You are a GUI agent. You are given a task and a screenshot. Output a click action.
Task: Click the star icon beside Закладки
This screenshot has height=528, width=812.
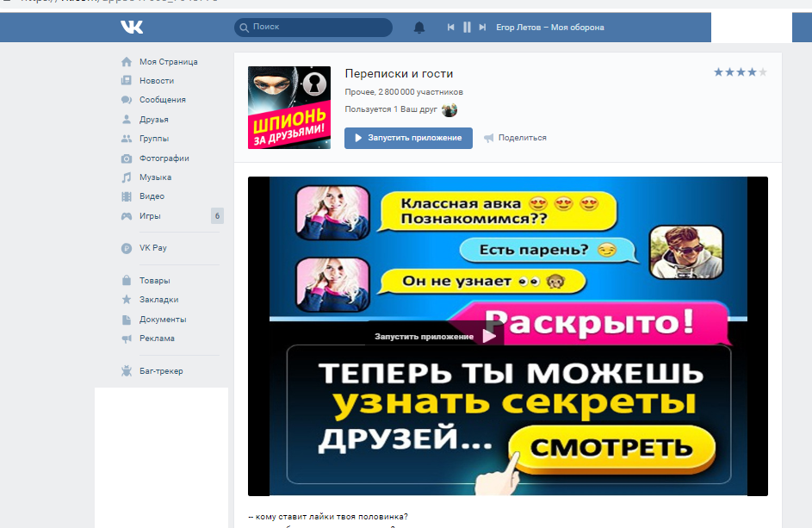pyautogui.click(x=127, y=300)
